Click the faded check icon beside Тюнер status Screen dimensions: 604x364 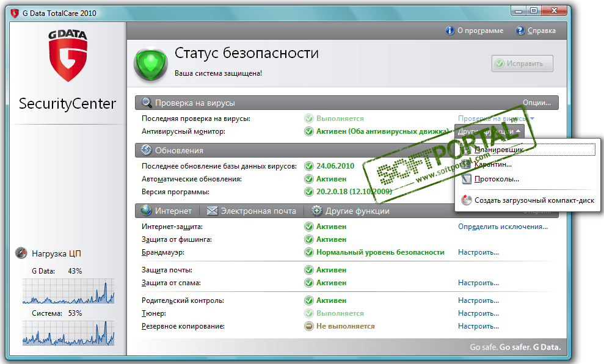[x=309, y=313]
